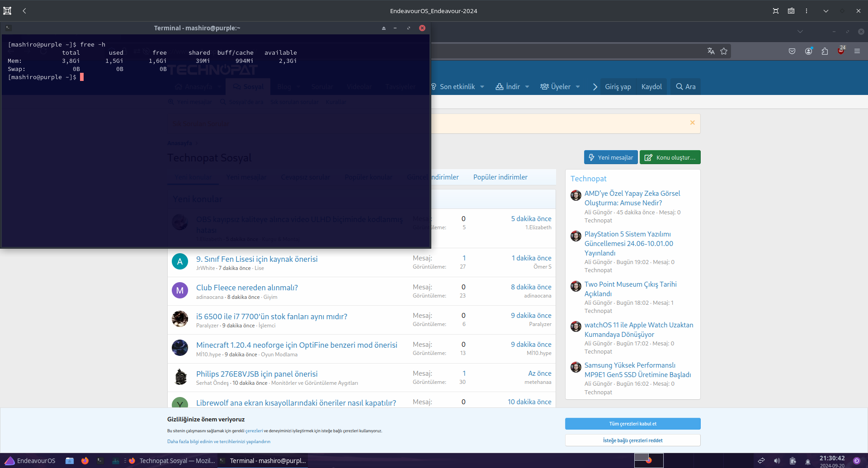868x468 pixels.
Task: Switch to Terminal window in taskbar
Action: (263, 461)
